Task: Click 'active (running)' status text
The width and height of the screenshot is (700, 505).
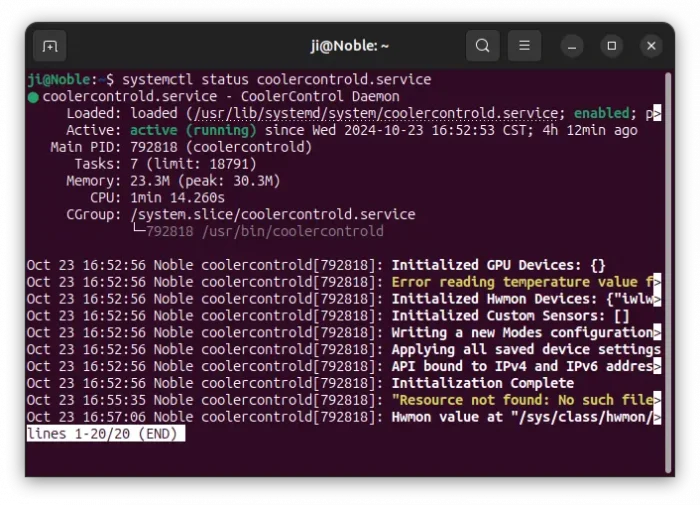Action: click(193, 130)
